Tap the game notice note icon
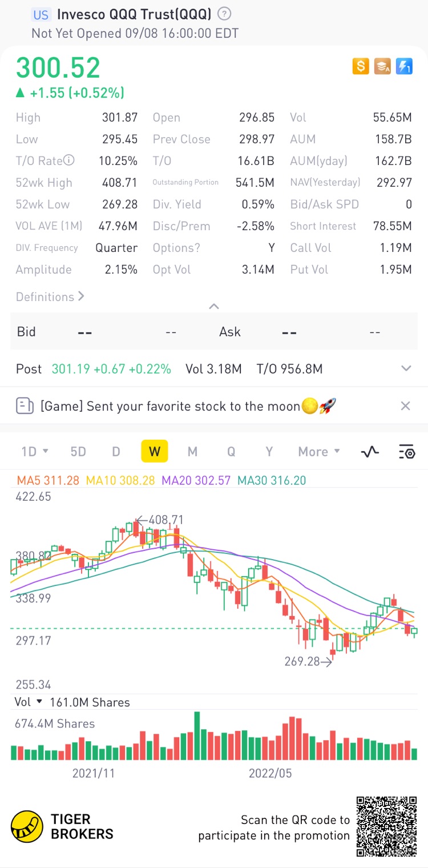Image resolution: width=428 pixels, height=868 pixels. (x=25, y=406)
